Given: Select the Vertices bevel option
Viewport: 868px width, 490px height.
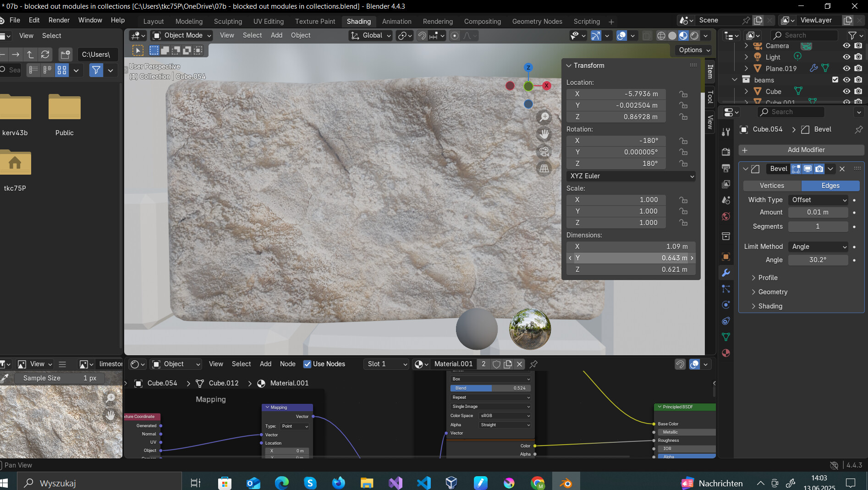Looking at the screenshot, I should tap(772, 186).
